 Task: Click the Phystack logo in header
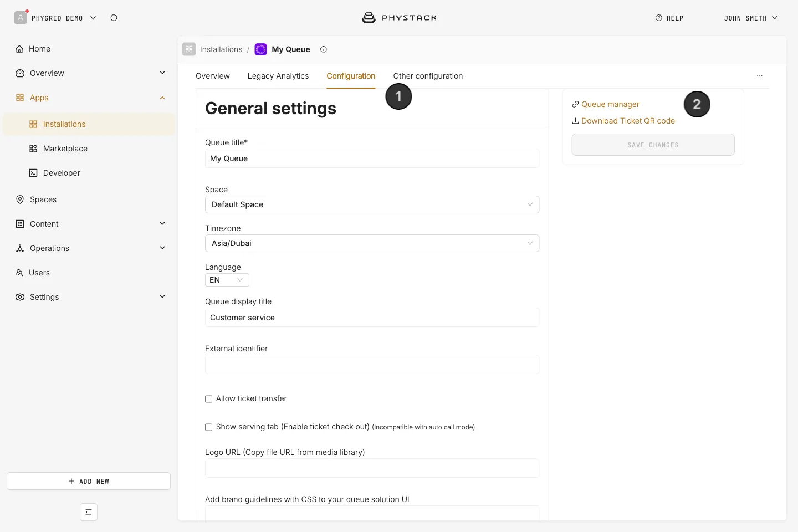(399, 18)
